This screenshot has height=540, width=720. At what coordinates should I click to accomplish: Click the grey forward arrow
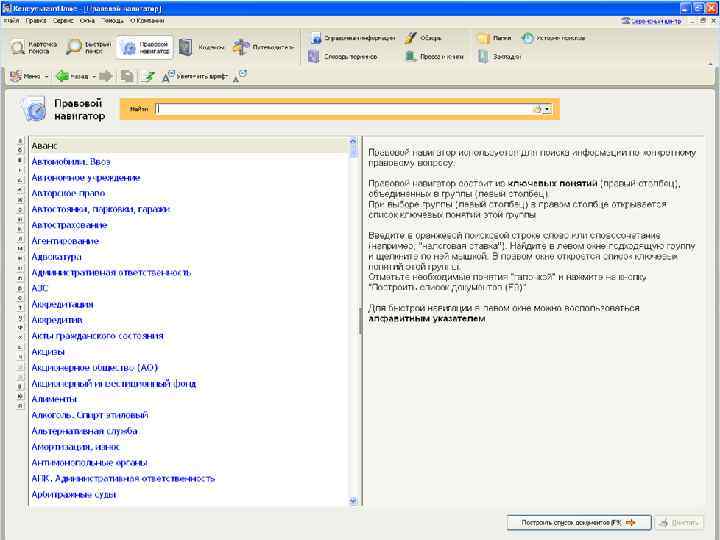click(x=106, y=76)
